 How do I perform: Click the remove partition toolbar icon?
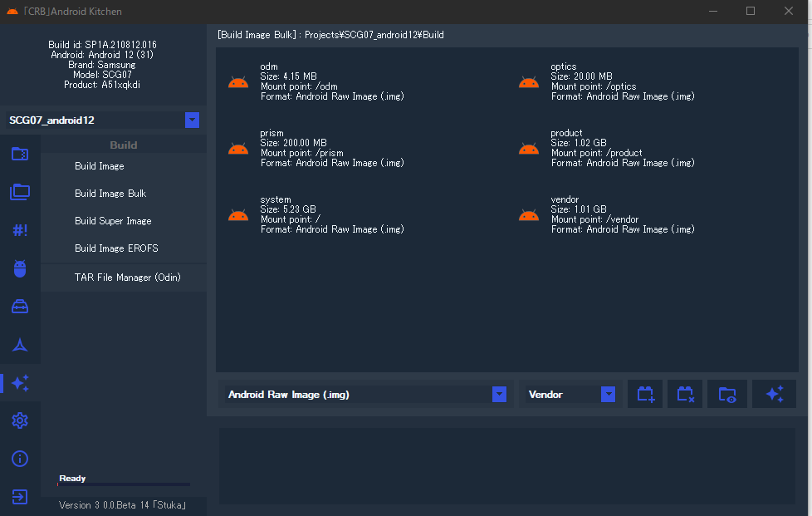[x=685, y=394]
